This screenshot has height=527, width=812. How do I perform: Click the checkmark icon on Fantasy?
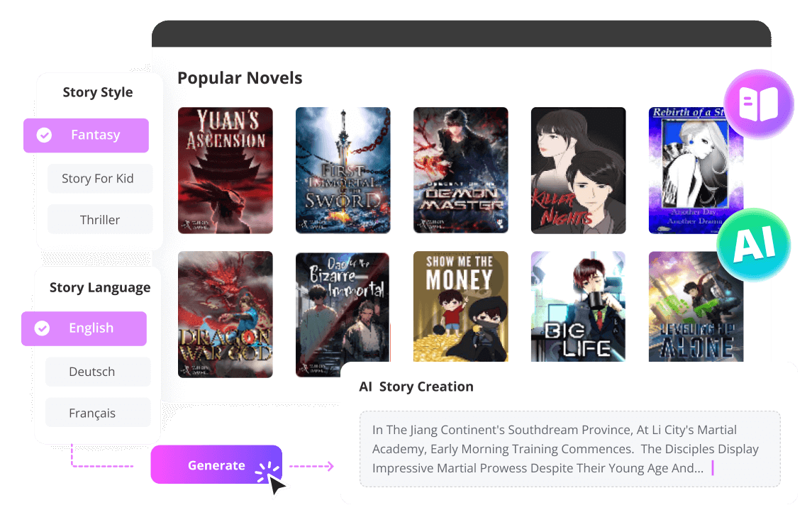[x=44, y=135]
